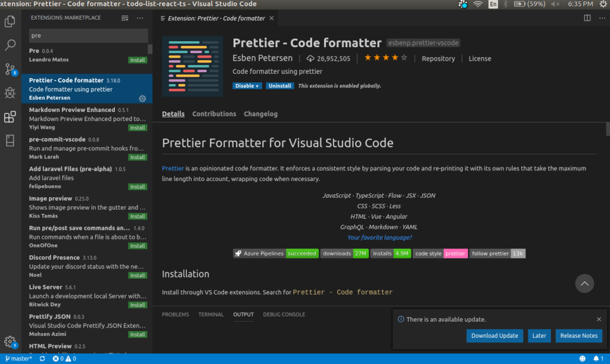Image resolution: width=610 pixels, height=364 pixels.
Task: Open the battery indicator in top bar
Action: [x=530, y=4]
